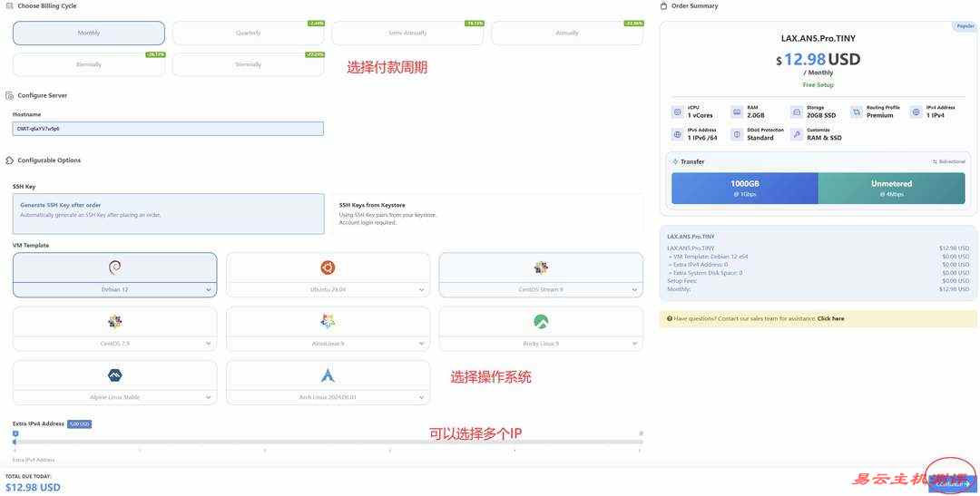Open the Rocky Linux 9 version dropdown
Image resolution: width=980 pixels, height=496 pixels.
[x=541, y=344]
